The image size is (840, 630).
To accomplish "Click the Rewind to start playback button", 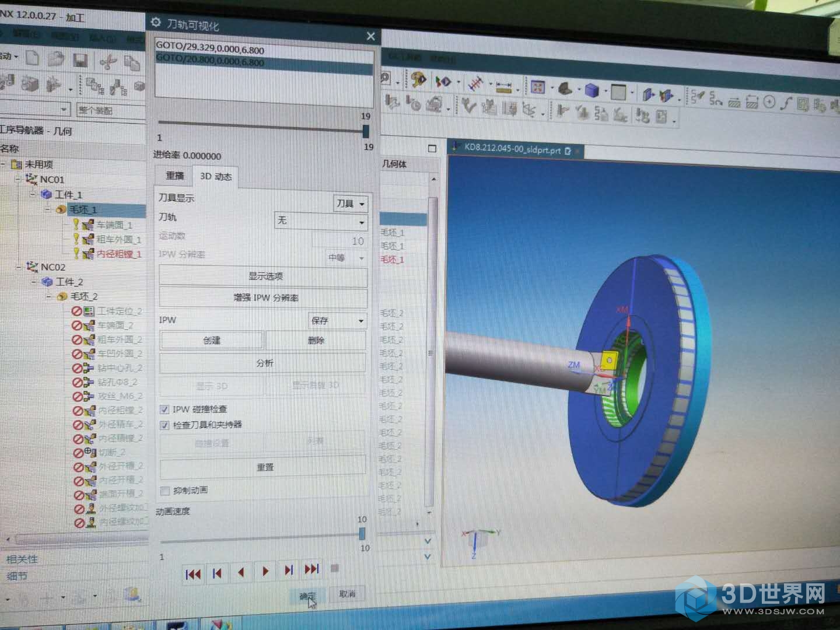I will pyautogui.click(x=193, y=574).
